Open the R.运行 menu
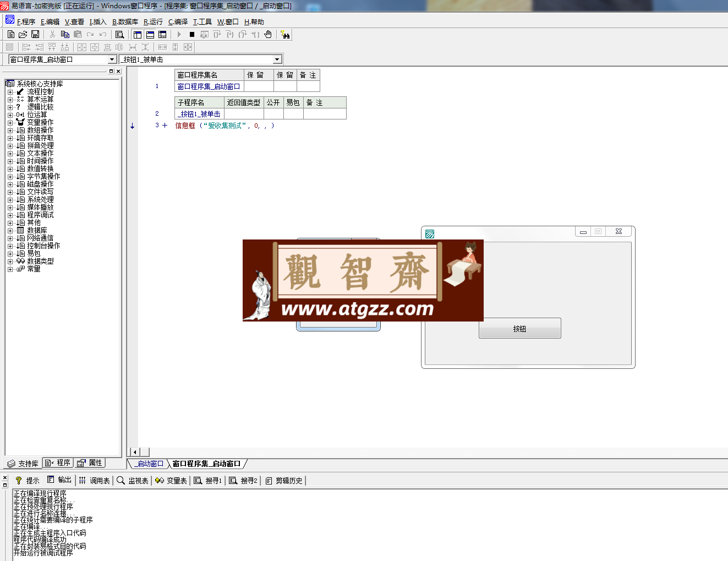The height and width of the screenshot is (561, 728). pos(153,22)
